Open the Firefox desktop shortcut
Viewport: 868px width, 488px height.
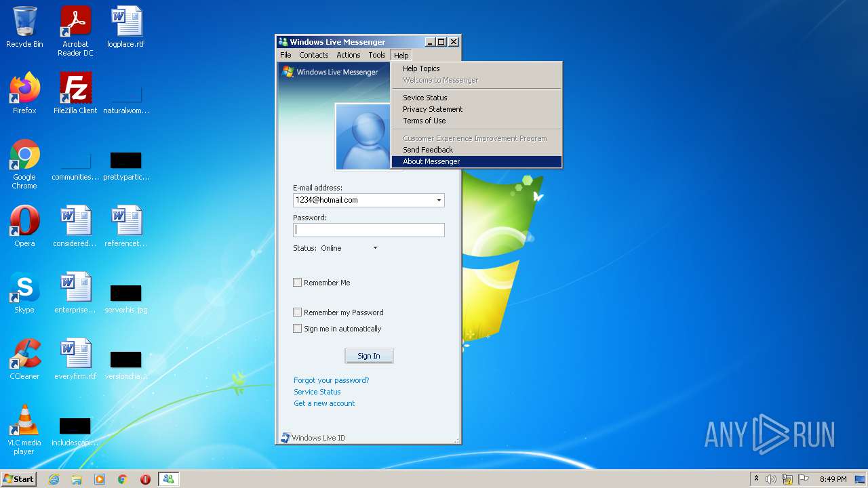click(24, 94)
